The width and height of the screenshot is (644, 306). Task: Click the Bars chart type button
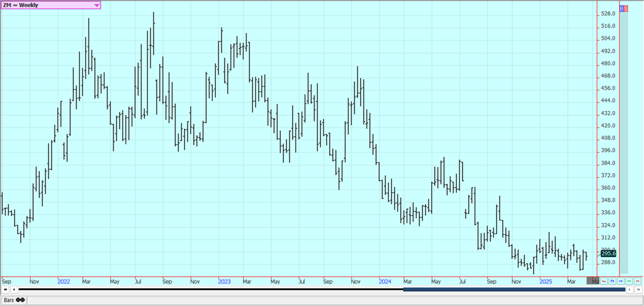(x=14, y=300)
